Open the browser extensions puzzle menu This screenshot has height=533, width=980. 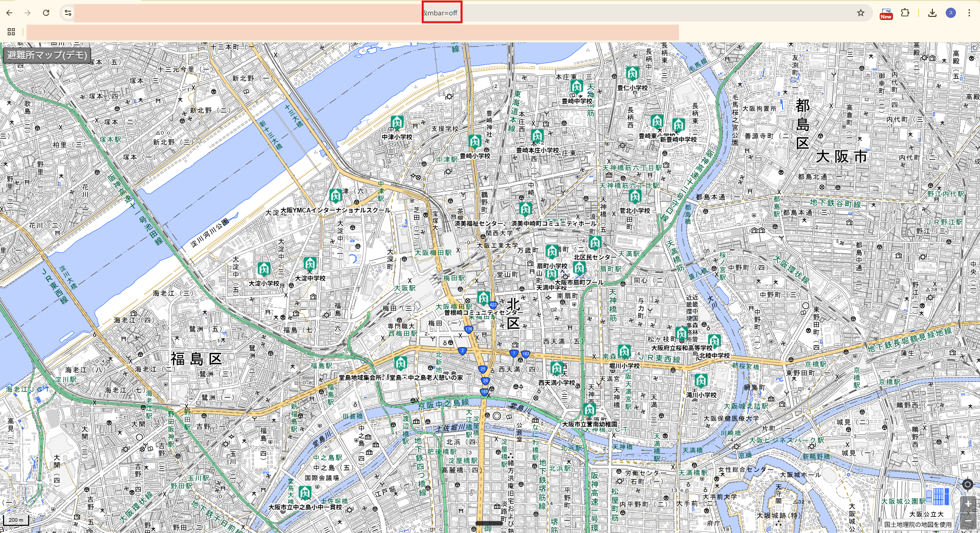point(905,13)
